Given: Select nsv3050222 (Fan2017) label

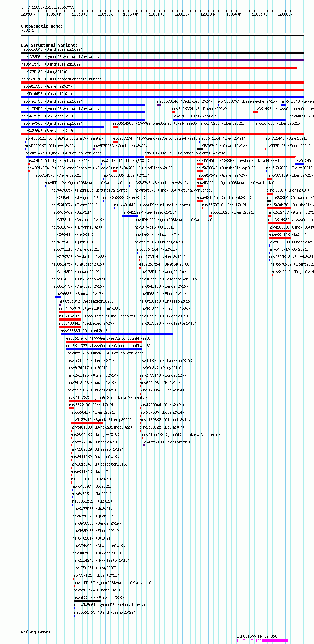Looking at the screenshot, I should click(x=124, y=198).
